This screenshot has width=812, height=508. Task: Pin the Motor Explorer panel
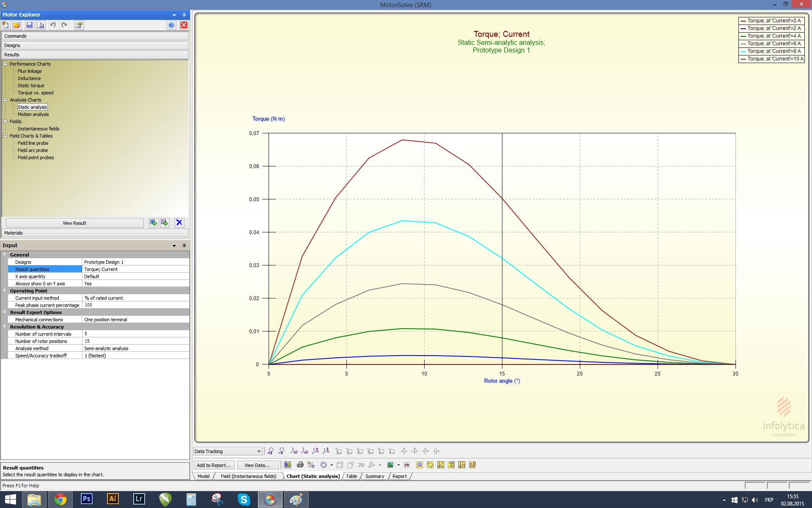tap(184, 15)
